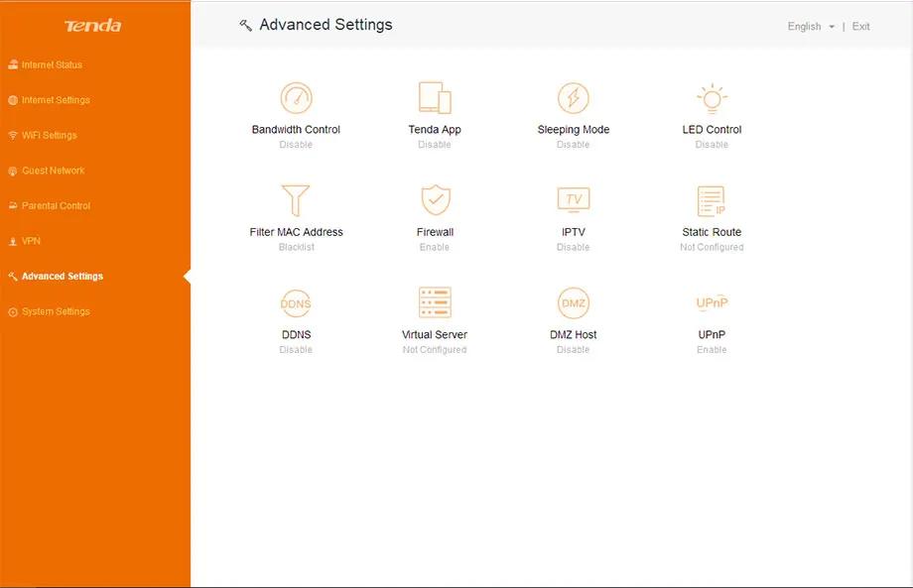The height and width of the screenshot is (588, 913).
Task: Click the Filter MAC Address label
Action: 296,232
